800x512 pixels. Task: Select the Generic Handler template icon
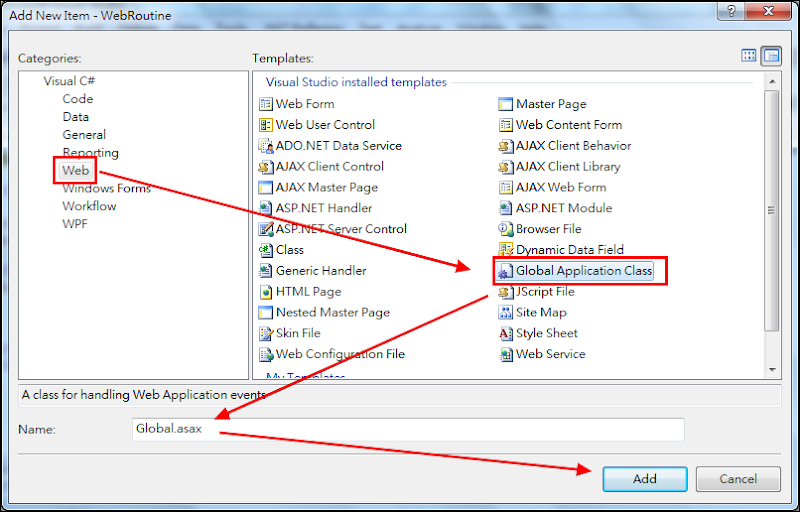pos(265,271)
